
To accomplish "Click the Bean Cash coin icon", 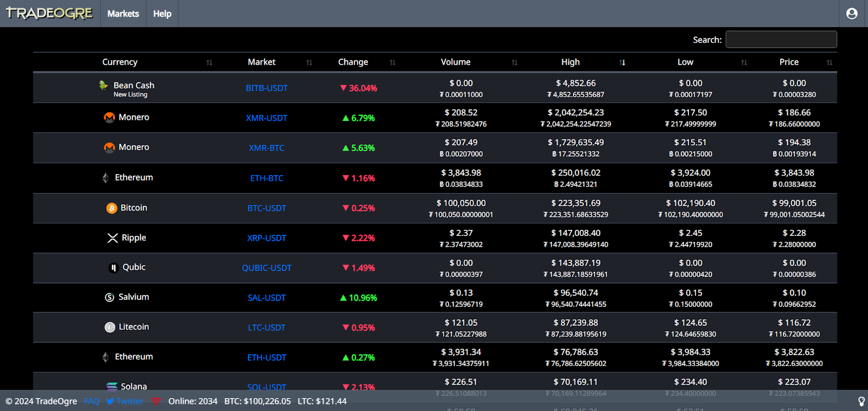I will click(x=104, y=85).
